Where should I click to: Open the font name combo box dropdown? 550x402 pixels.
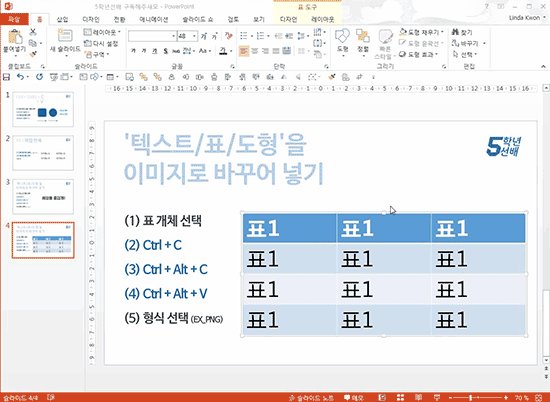click(x=173, y=36)
